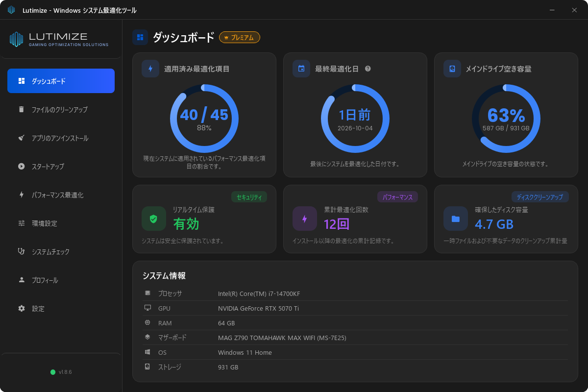Click the play-circle startup icon
The width and height of the screenshot is (588, 392).
point(21,166)
